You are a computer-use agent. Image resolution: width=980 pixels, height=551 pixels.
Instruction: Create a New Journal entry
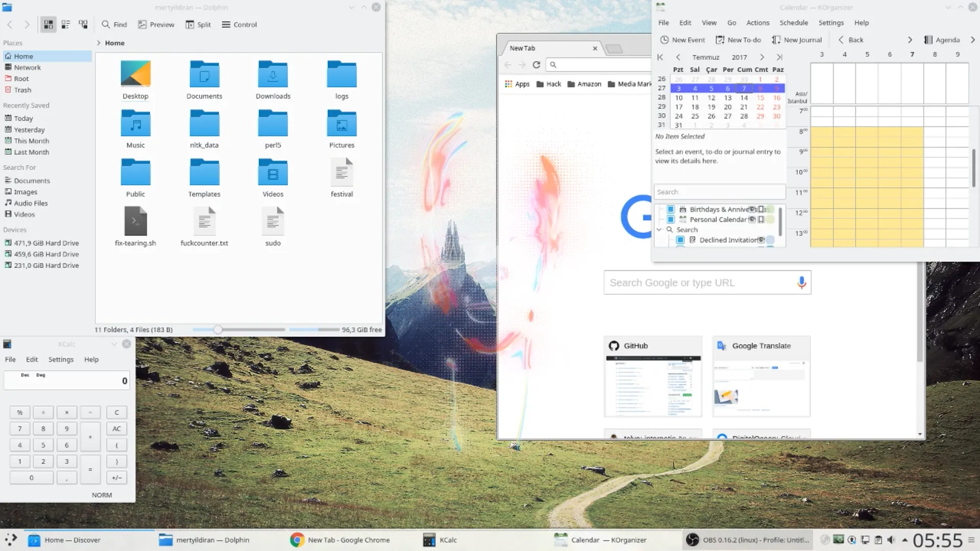797,40
